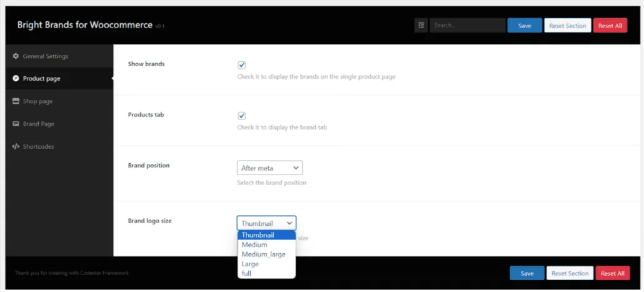Focus the Search input field

(x=468, y=26)
